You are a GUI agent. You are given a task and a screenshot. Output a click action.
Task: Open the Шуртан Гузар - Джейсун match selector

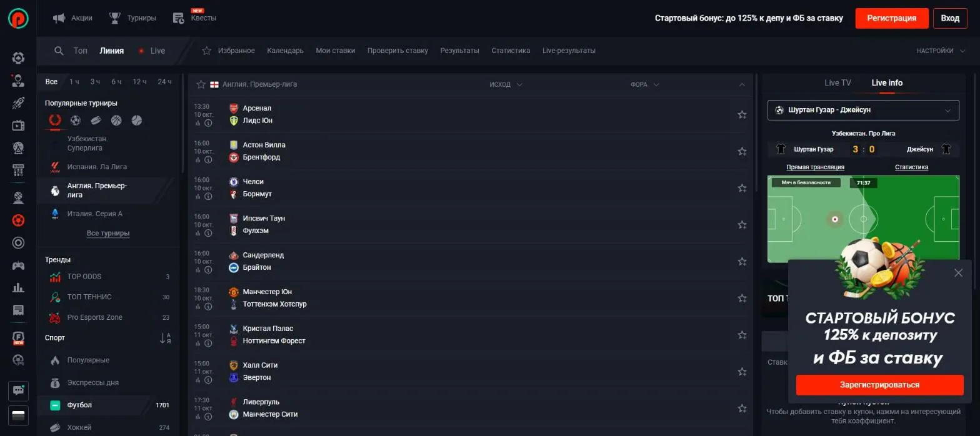[x=863, y=110]
